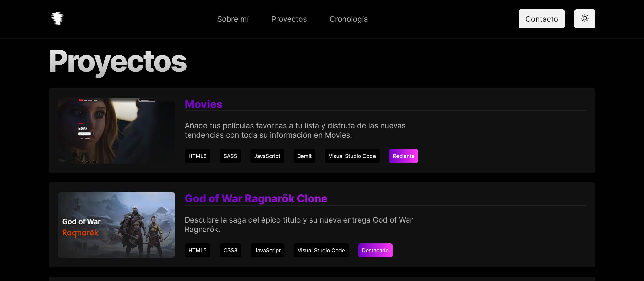
Task: Click the Movies project description text
Action: [x=294, y=130]
